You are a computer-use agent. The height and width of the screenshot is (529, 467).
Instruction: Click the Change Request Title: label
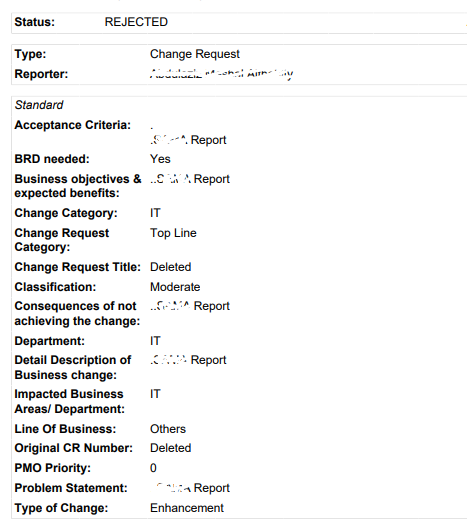click(x=78, y=267)
